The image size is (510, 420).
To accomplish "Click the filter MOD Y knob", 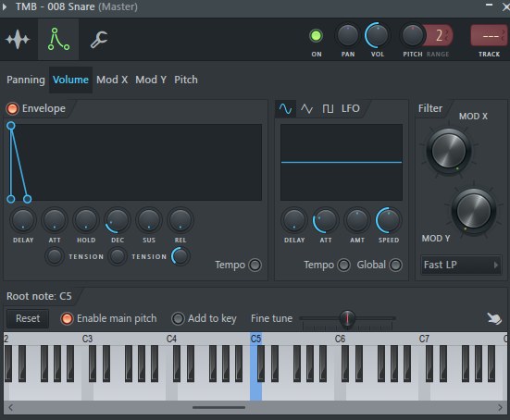I will [474, 211].
